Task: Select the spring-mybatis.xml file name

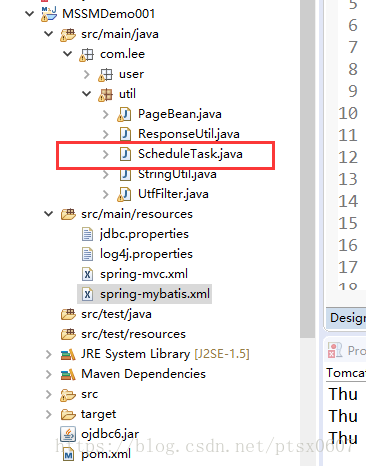Action: point(155,294)
